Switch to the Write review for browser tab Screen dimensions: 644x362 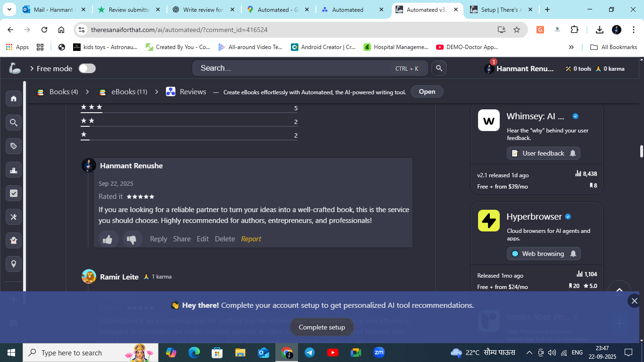203,9
